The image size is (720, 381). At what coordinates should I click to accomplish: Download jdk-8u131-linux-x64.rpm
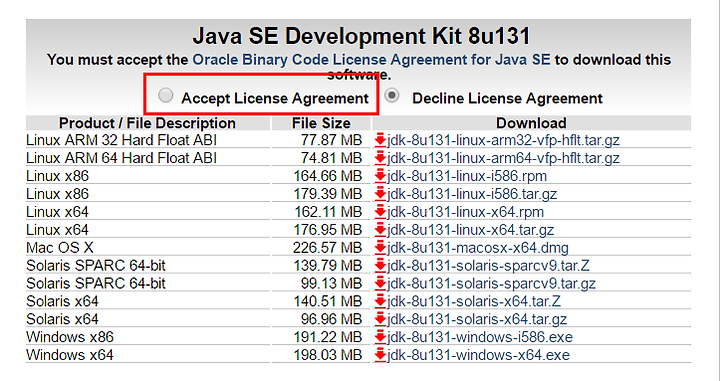point(465,212)
